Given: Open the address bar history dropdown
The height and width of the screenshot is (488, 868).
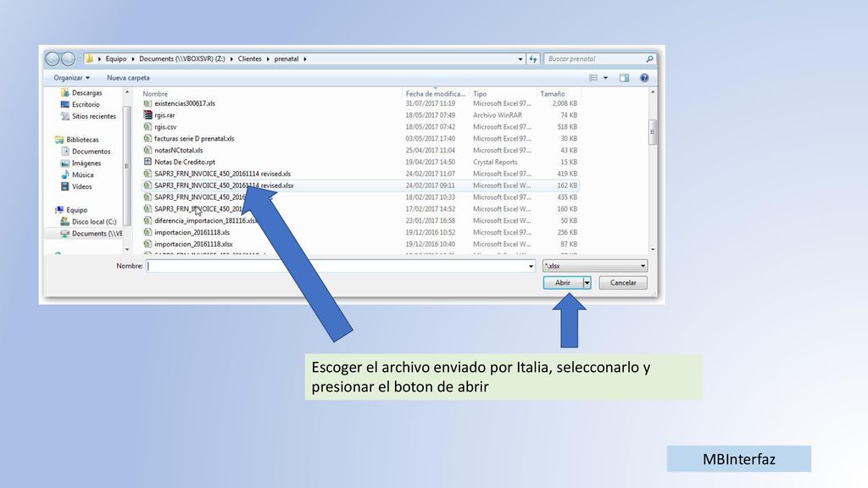Looking at the screenshot, I should pyautogui.click(x=520, y=58).
